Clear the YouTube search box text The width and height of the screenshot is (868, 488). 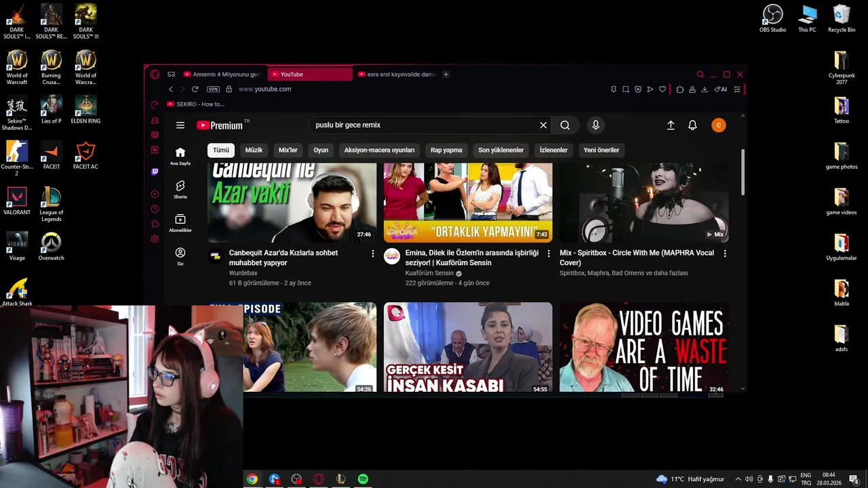(x=543, y=125)
